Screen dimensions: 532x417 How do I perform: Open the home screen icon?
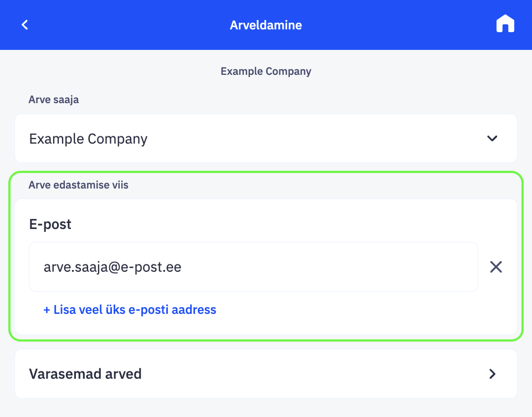(x=505, y=24)
